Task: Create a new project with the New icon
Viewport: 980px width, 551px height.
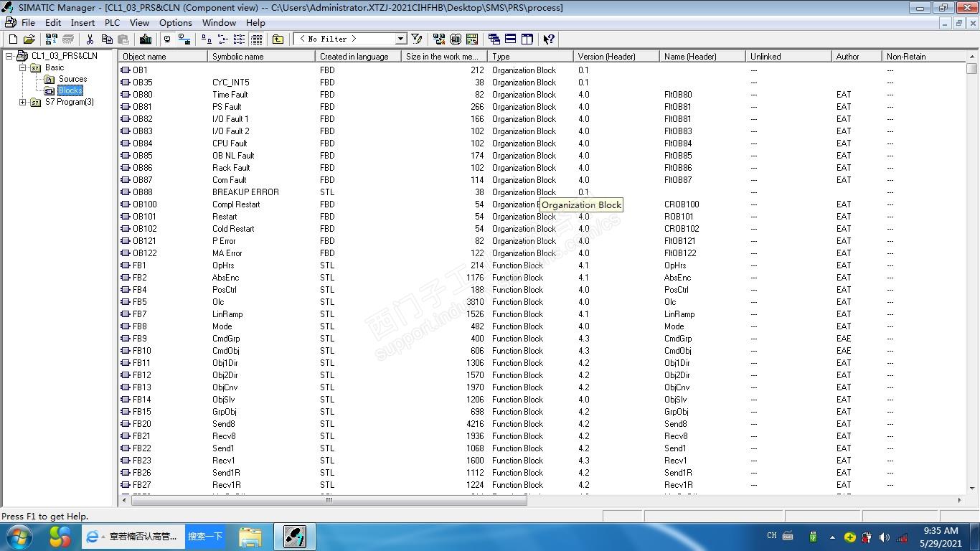Action: coord(12,39)
